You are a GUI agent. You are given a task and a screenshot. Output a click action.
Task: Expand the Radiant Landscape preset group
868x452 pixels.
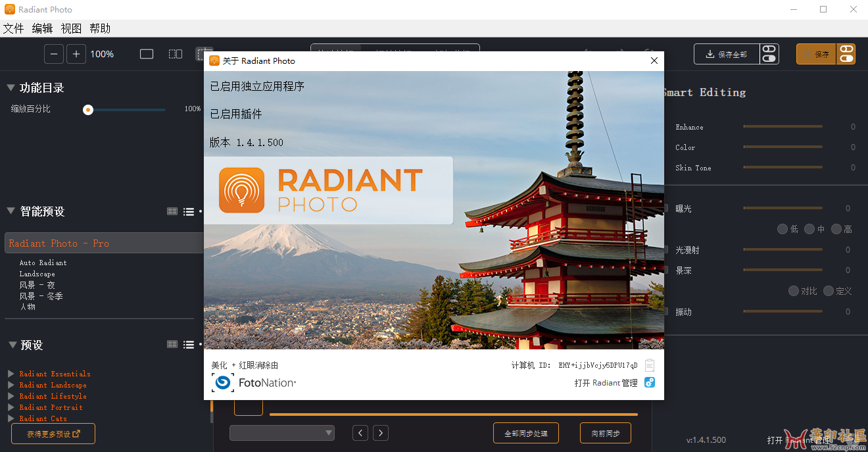[11, 385]
